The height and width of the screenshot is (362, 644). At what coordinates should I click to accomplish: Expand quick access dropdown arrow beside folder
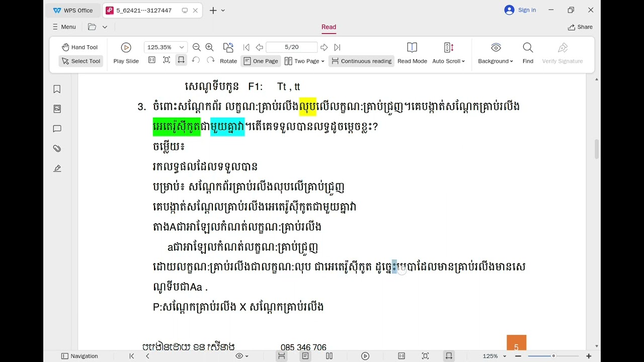[x=105, y=27]
